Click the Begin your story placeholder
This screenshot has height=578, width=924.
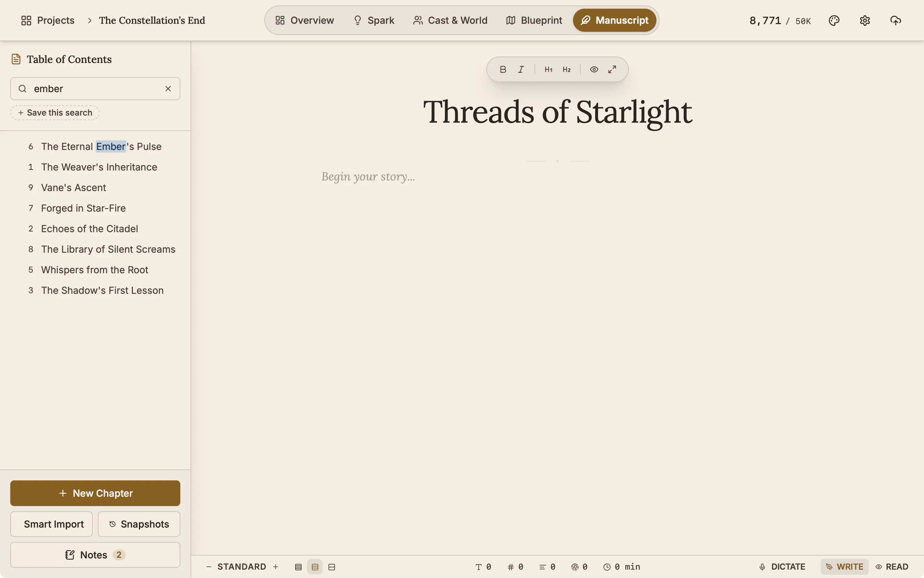368,177
